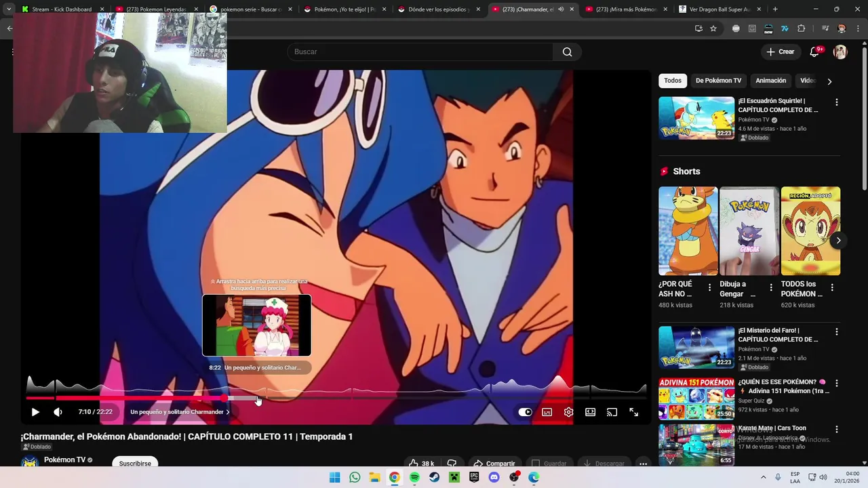Viewport: 868px width, 488px height.
Task: Dislike the video
Action: pyautogui.click(x=452, y=463)
